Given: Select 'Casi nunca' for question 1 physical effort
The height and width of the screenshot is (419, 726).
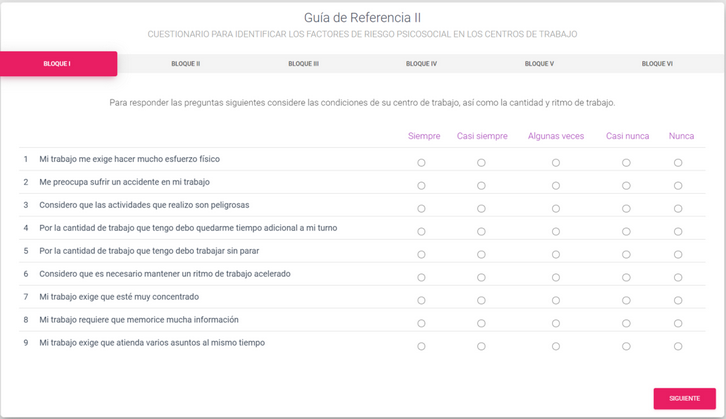Looking at the screenshot, I should click(x=626, y=163).
